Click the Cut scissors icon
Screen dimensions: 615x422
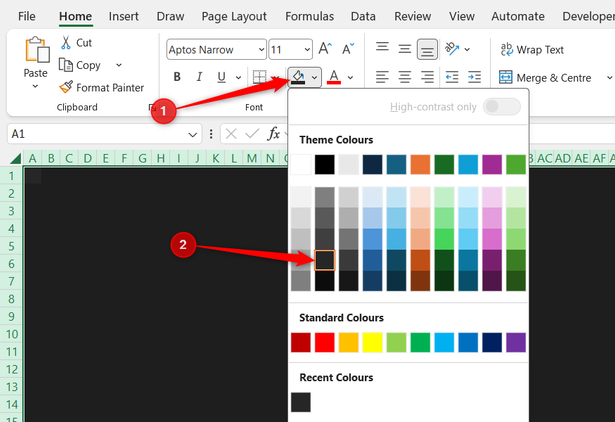point(66,42)
